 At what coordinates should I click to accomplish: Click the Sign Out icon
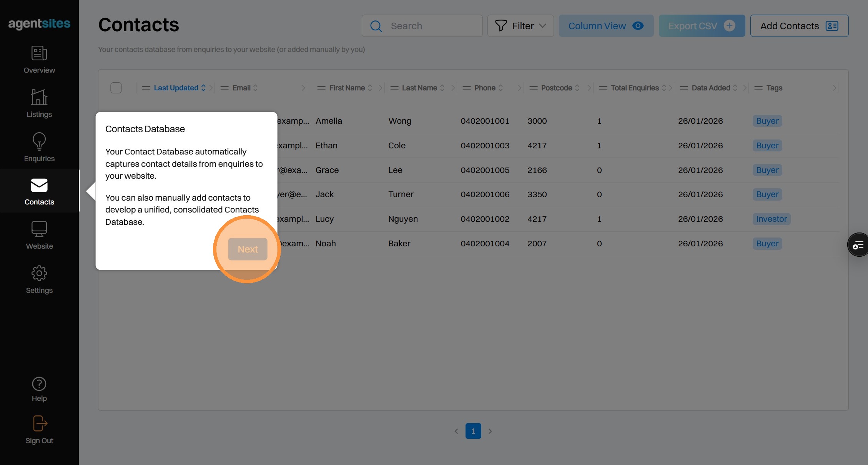click(x=40, y=423)
